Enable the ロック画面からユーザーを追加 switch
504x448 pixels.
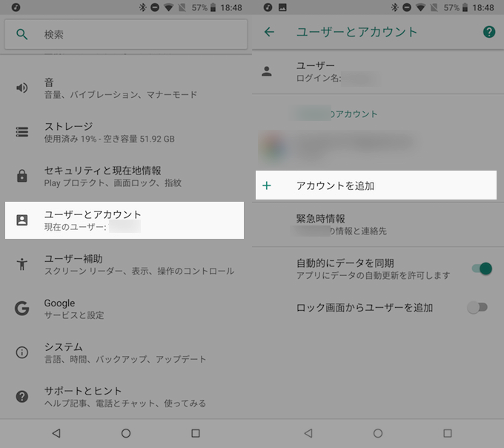coord(478,307)
